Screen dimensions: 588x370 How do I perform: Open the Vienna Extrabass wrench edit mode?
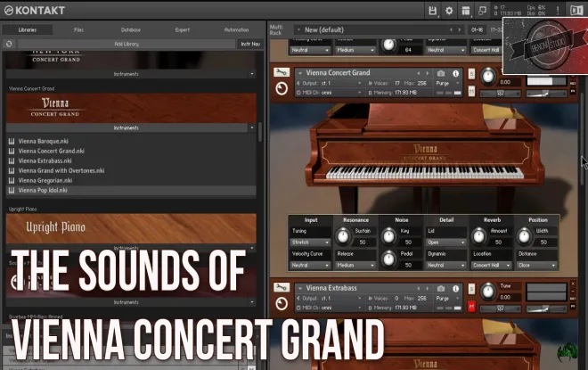click(x=282, y=287)
